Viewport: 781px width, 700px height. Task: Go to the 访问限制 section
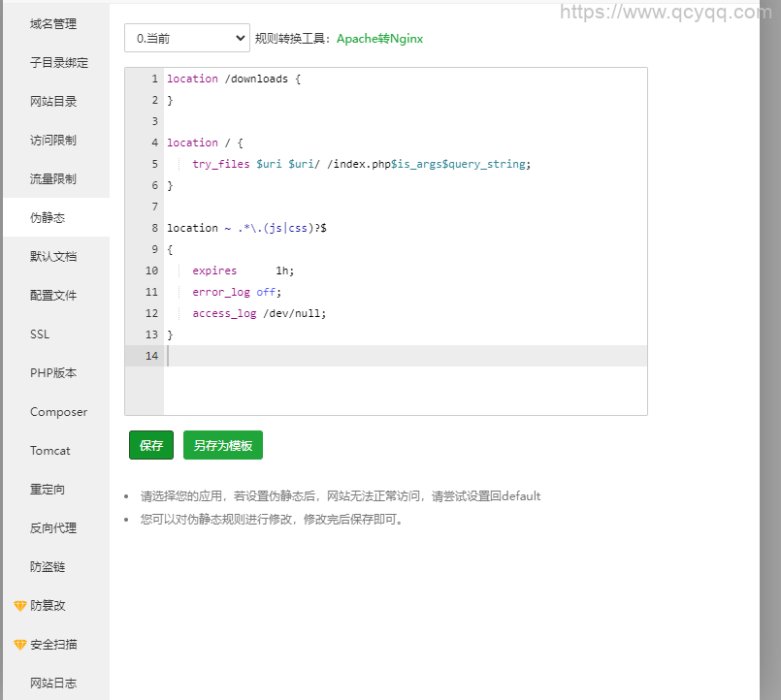pyautogui.click(x=53, y=140)
